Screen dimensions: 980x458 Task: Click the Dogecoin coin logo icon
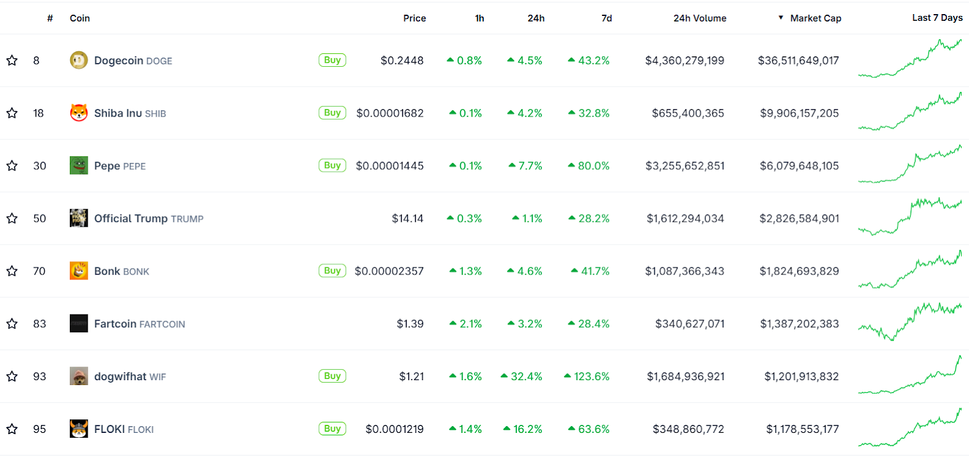[x=78, y=60]
